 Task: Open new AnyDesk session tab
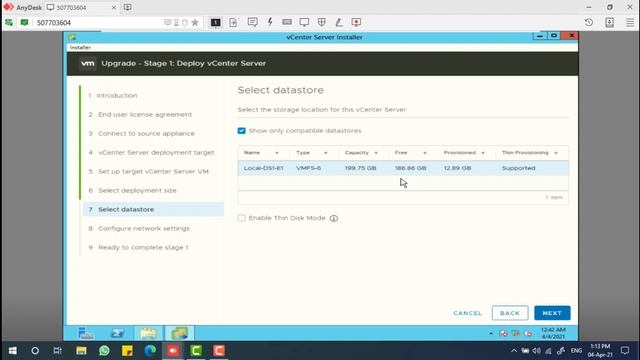coord(127,7)
